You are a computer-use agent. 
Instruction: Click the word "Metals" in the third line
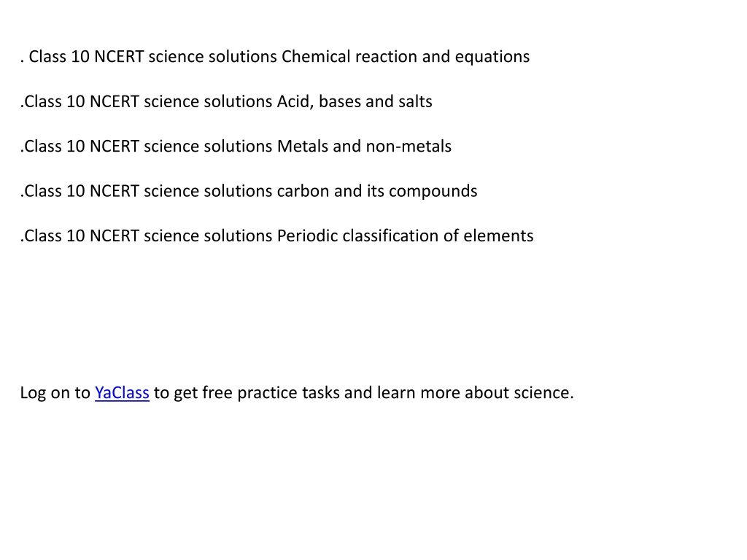[x=303, y=146]
